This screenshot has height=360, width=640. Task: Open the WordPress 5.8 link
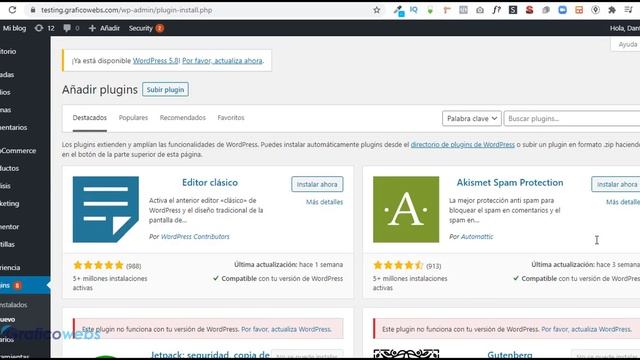tap(156, 60)
